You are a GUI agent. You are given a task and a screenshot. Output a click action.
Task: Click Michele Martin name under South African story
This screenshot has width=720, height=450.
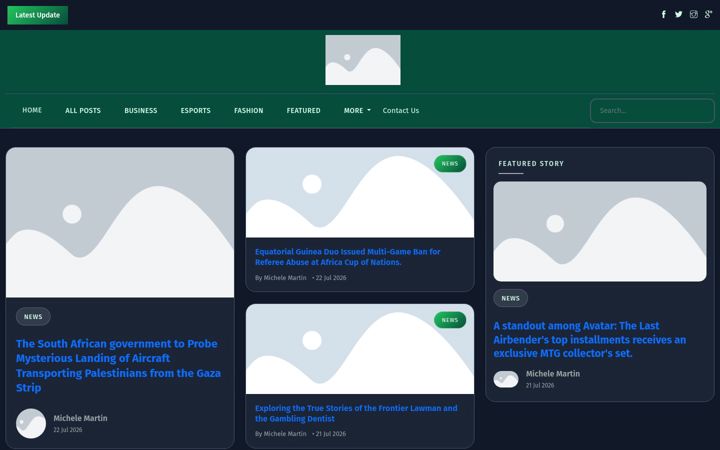80,418
